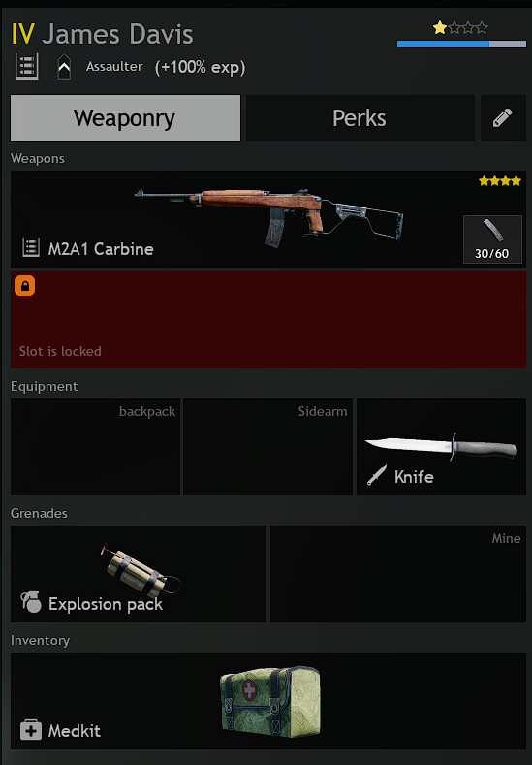Click the medkit cross icon beside Medkit label
The height and width of the screenshot is (765, 532).
(x=31, y=730)
